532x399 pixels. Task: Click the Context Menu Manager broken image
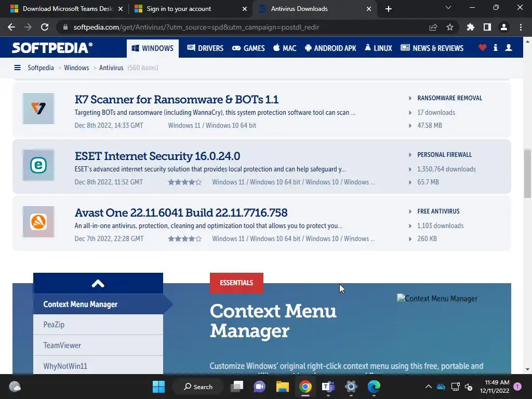tap(437, 299)
